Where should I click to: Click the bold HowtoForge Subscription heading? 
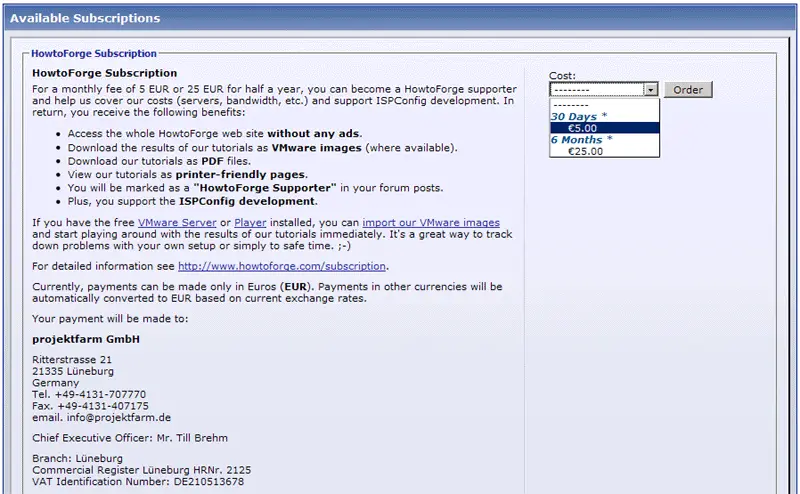click(105, 73)
